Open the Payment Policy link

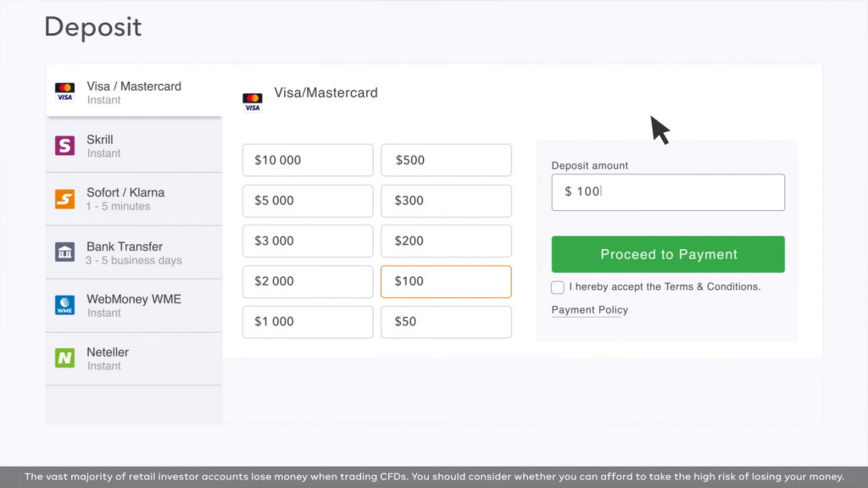(589, 310)
